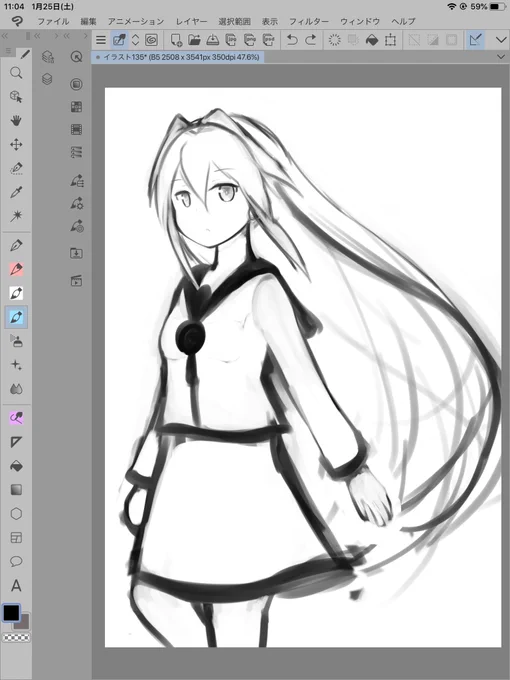This screenshot has height=680, width=510.
Task: Click the Fill bucket in command bar
Action: (x=372, y=40)
